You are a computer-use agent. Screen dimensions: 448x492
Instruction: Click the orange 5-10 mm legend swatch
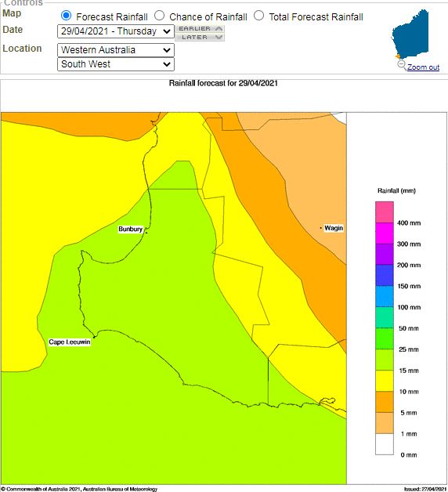(385, 402)
